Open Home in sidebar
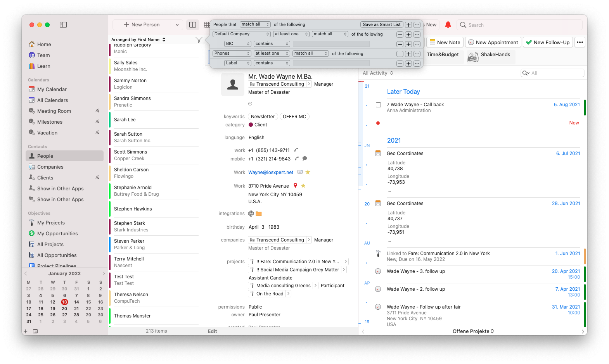This screenshot has width=609, height=364. point(44,45)
